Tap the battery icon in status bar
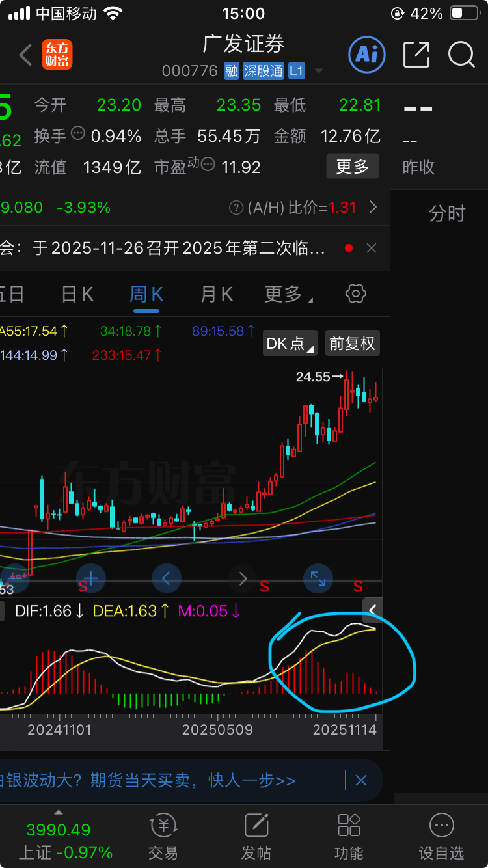Screen dimensions: 488x868 tap(465, 13)
